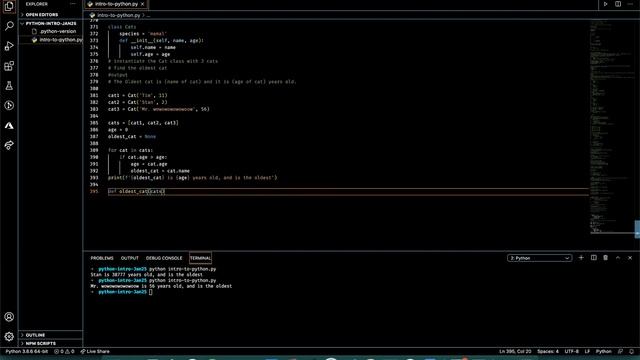Screen dimensions: 640x360
Task: Switch to the Terminal tab
Action: [x=200, y=258]
